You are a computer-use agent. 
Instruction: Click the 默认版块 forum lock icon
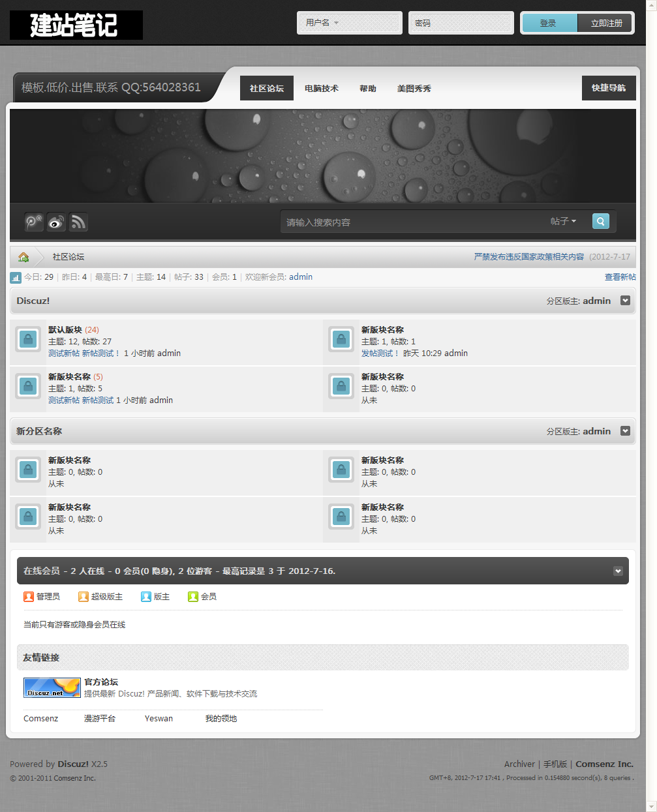(27, 339)
